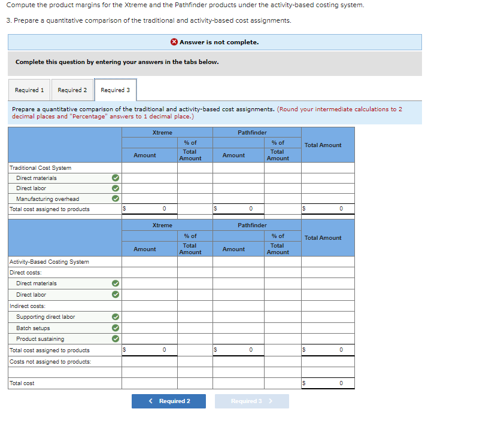
Task: Select the Required 3 tab
Action: [x=116, y=90]
